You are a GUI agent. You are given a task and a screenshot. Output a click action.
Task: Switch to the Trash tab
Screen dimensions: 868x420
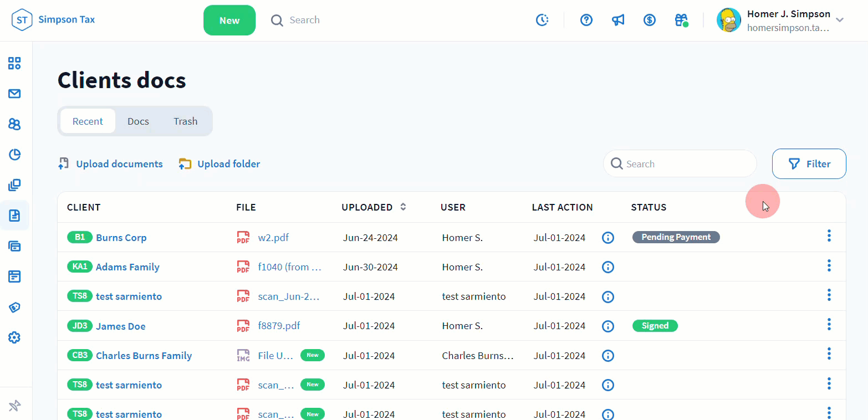coord(185,121)
